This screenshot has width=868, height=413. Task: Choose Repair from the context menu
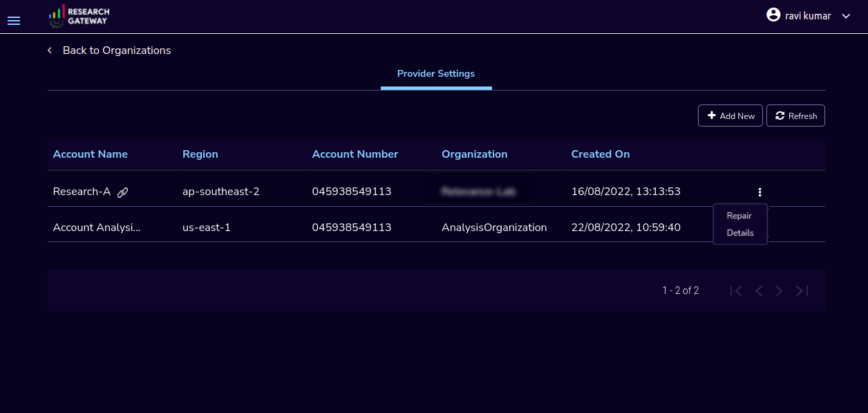coord(739,216)
